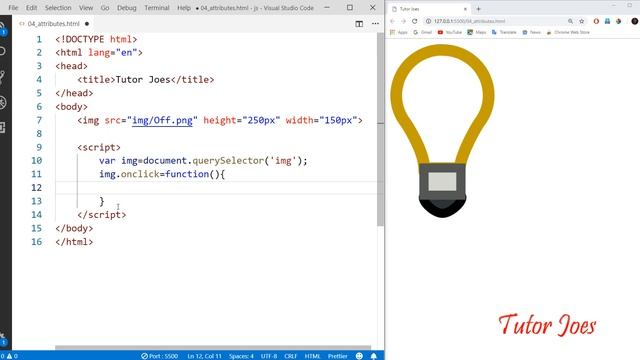Open the Go menu
Viewport: 640px width, 360px height.
[x=105, y=8]
